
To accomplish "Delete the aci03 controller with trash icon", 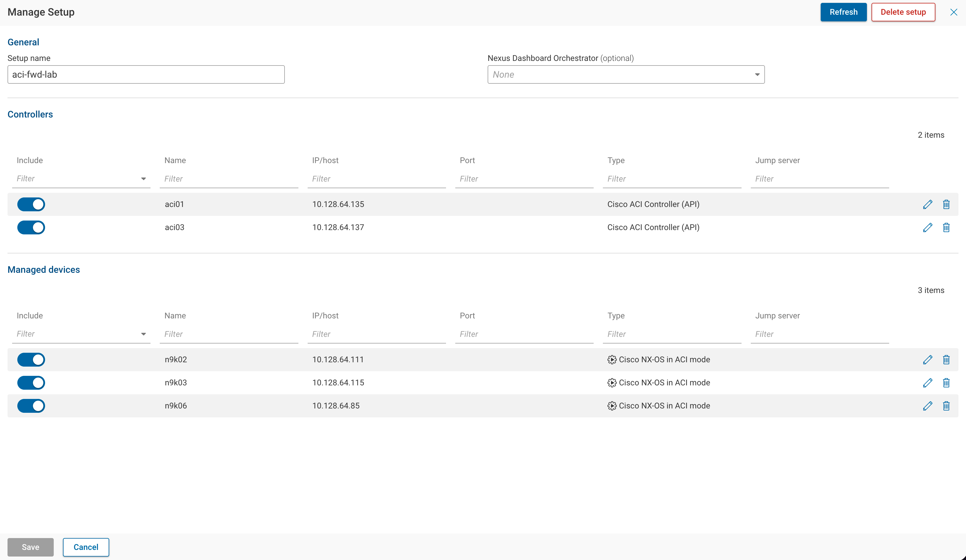I will tap(946, 227).
